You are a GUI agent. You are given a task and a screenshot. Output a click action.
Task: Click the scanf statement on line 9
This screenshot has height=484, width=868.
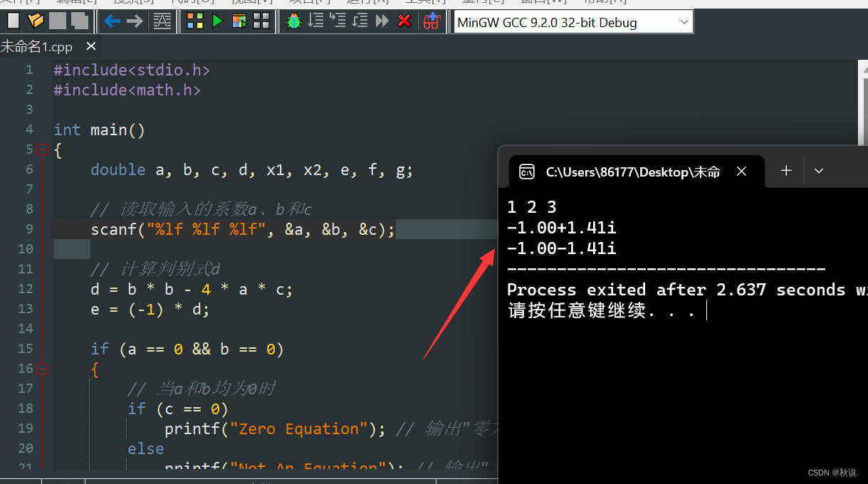243,230
